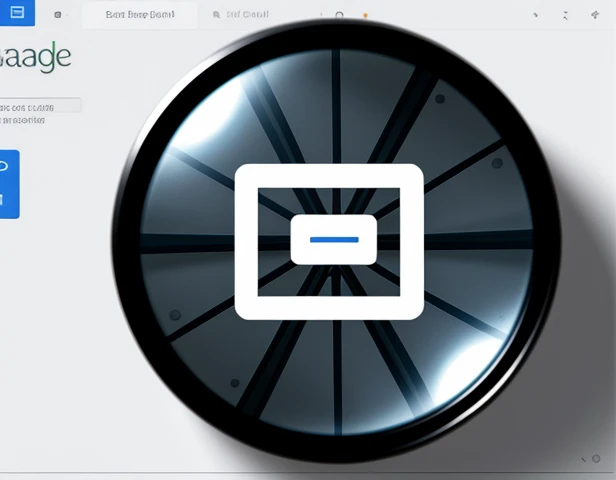616x480 pixels.
Task: Click the lock-shaped icon in the top bar
Action: [340, 16]
